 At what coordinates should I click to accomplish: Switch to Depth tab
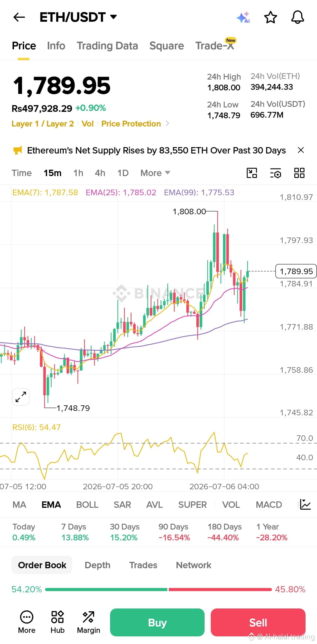(x=97, y=565)
